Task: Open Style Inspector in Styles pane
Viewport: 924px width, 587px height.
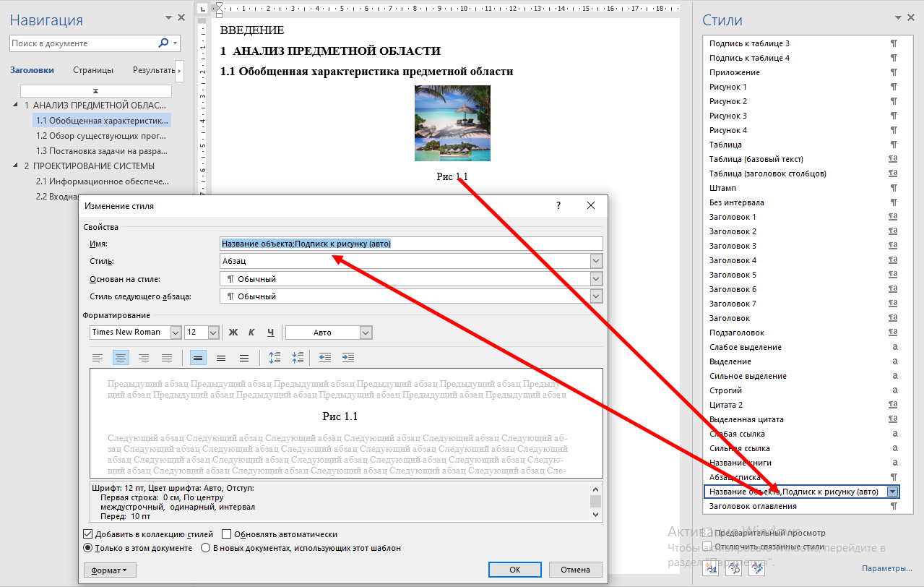Action: click(734, 569)
